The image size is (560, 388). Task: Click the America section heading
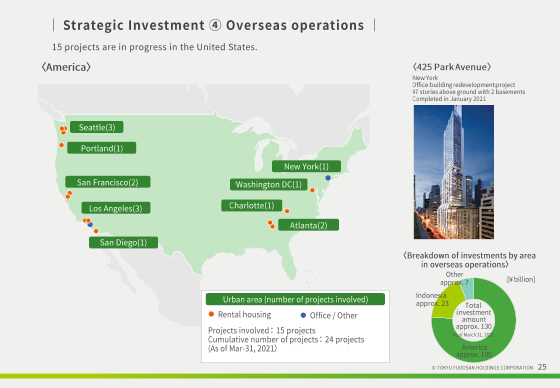tap(66, 67)
